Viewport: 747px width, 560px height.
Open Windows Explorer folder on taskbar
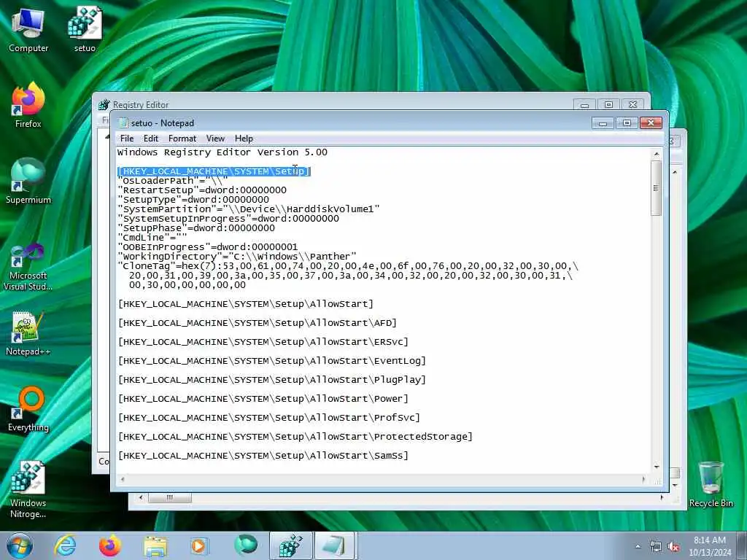point(155,545)
